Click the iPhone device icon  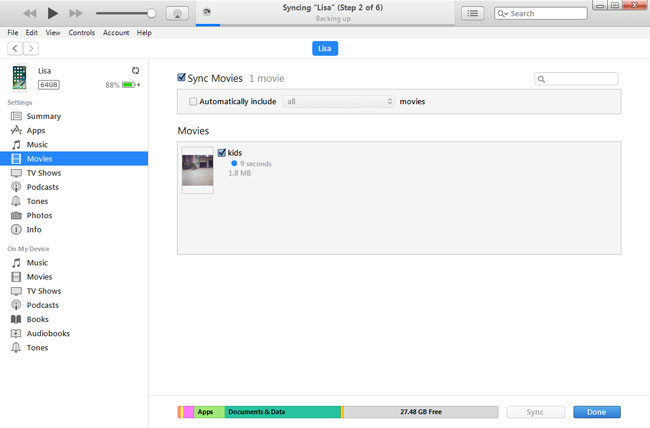pos(19,77)
